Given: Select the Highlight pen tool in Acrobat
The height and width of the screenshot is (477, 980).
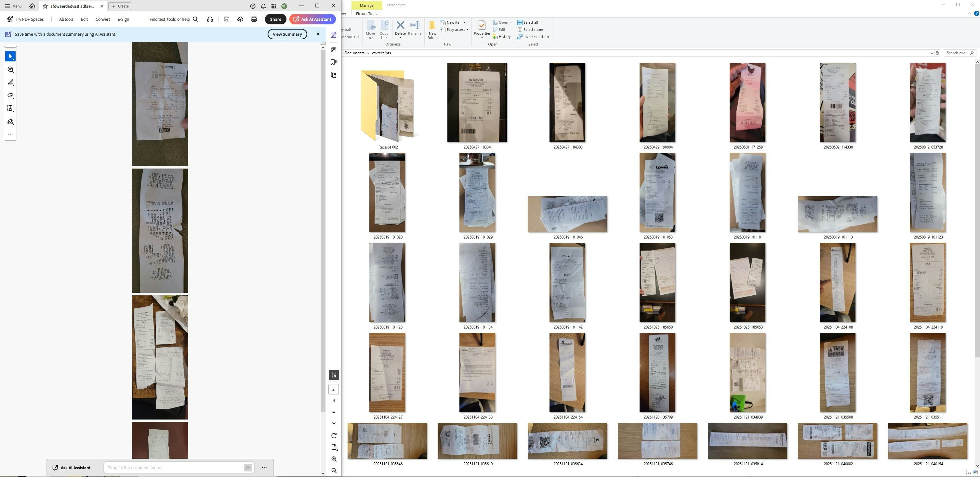Looking at the screenshot, I should [11, 83].
